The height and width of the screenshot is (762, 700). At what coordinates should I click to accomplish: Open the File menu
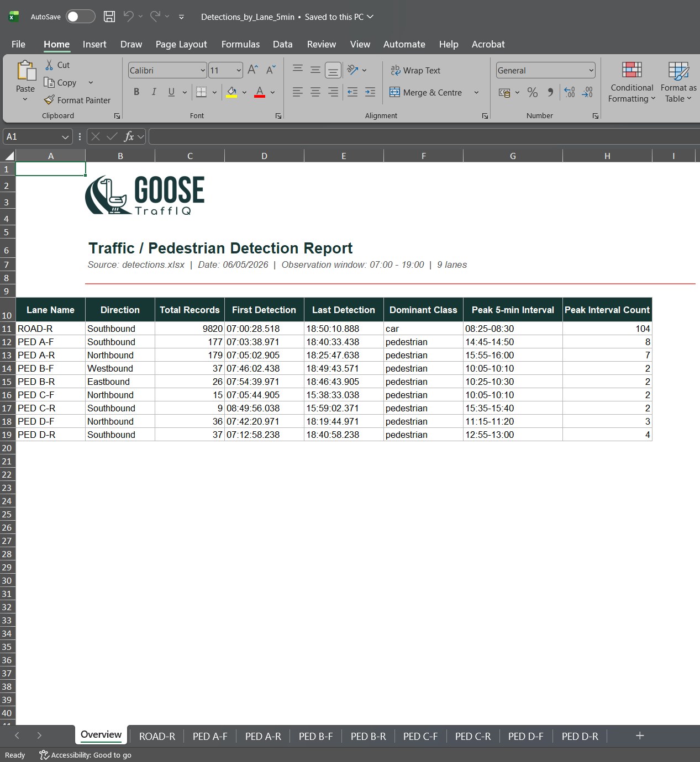point(18,44)
